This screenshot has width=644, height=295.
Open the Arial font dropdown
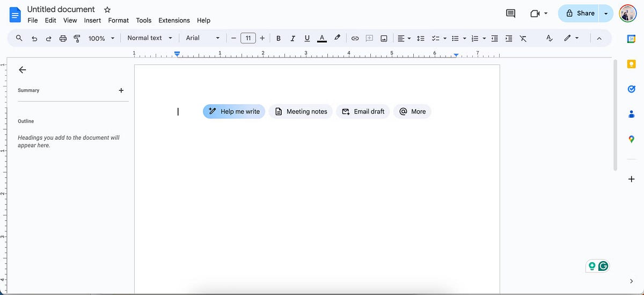202,38
